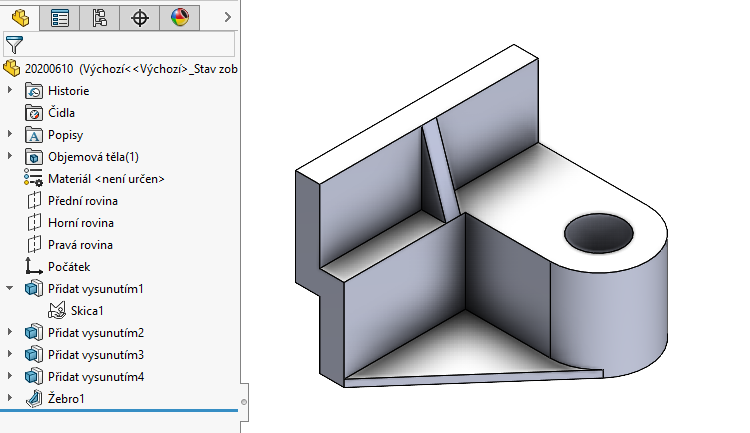Image resolution: width=750 pixels, height=433 pixels.
Task: Open the DisplayManager color ball tab
Action: [180, 18]
